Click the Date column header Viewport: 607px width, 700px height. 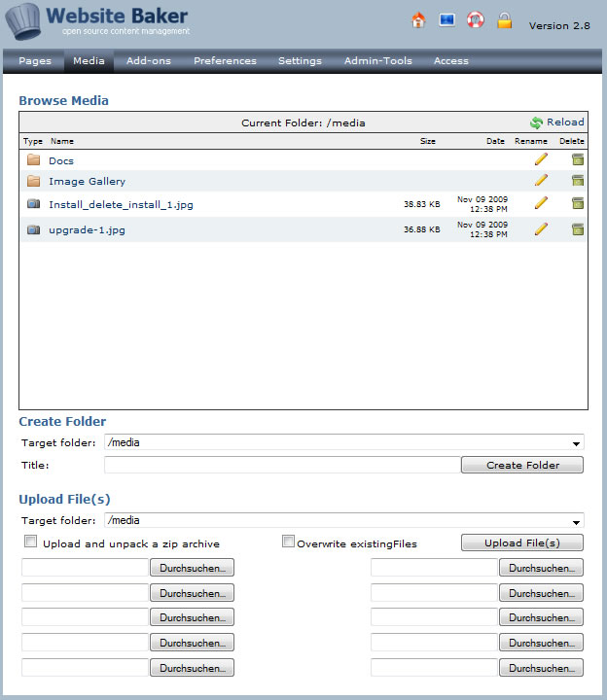point(495,141)
